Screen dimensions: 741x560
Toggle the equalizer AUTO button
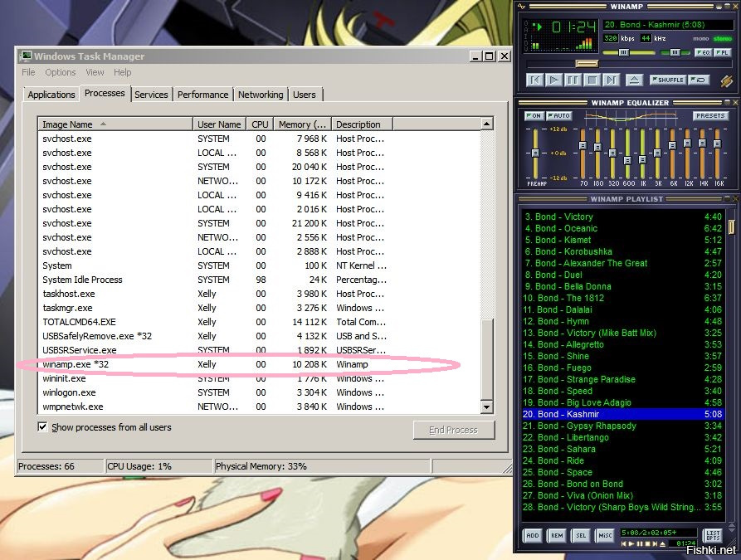coord(559,115)
